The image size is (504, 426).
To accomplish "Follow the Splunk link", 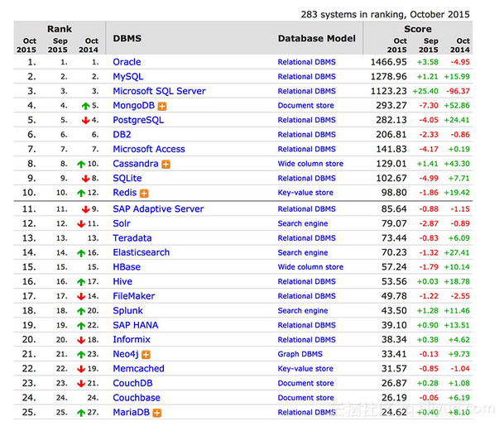I will click(127, 311).
